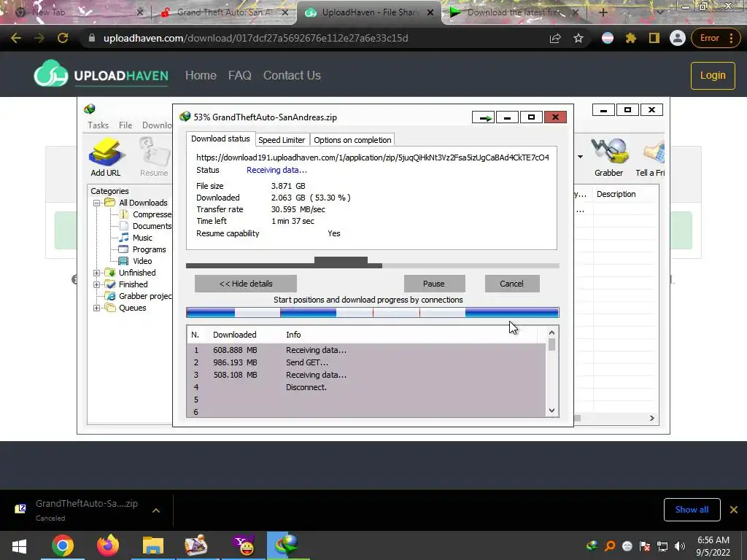
Task: Select the Music category
Action: tap(136, 238)
